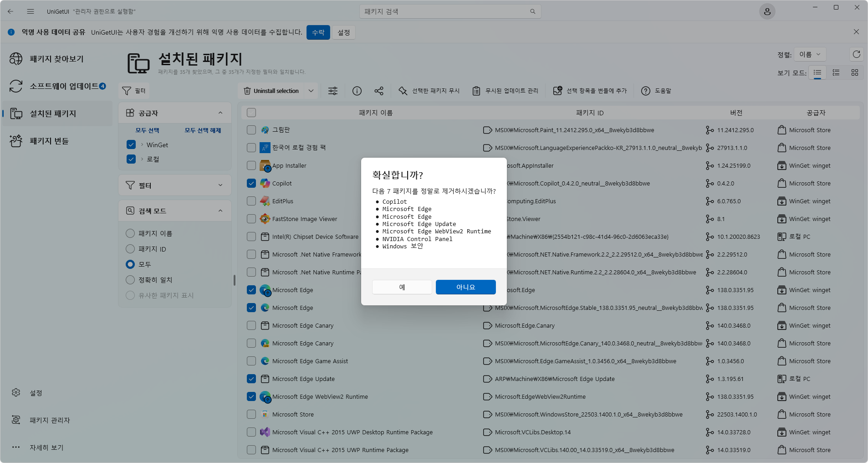The width and height of the screenshot is (868, 463).
Task: Click the Visual C++ 2015 UWP Desktop icon
Action: [265, 432]
